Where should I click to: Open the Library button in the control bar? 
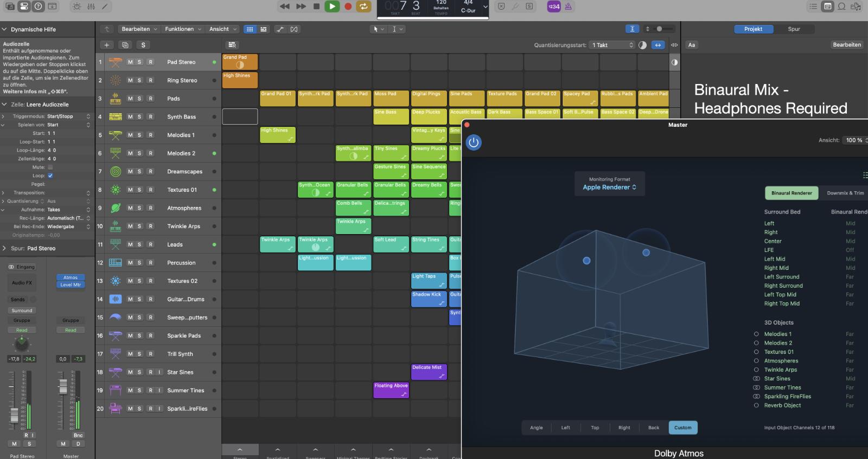(x=10, y=7)
